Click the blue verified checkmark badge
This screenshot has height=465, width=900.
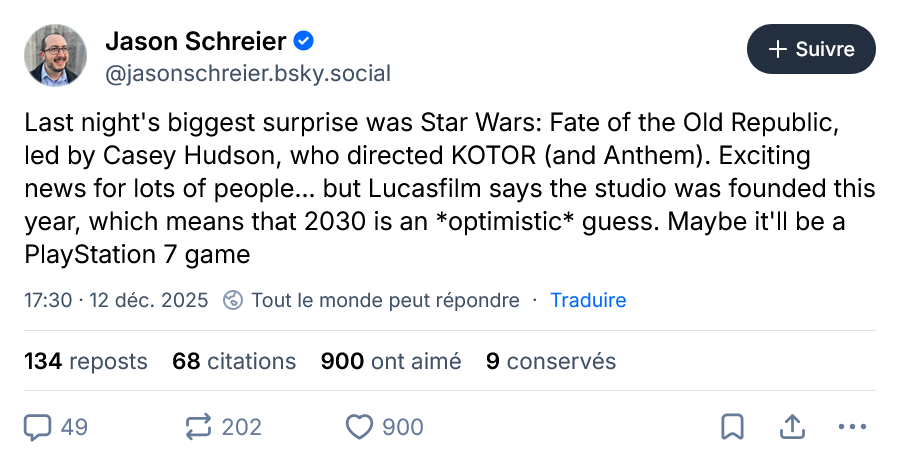pos(304,42)
